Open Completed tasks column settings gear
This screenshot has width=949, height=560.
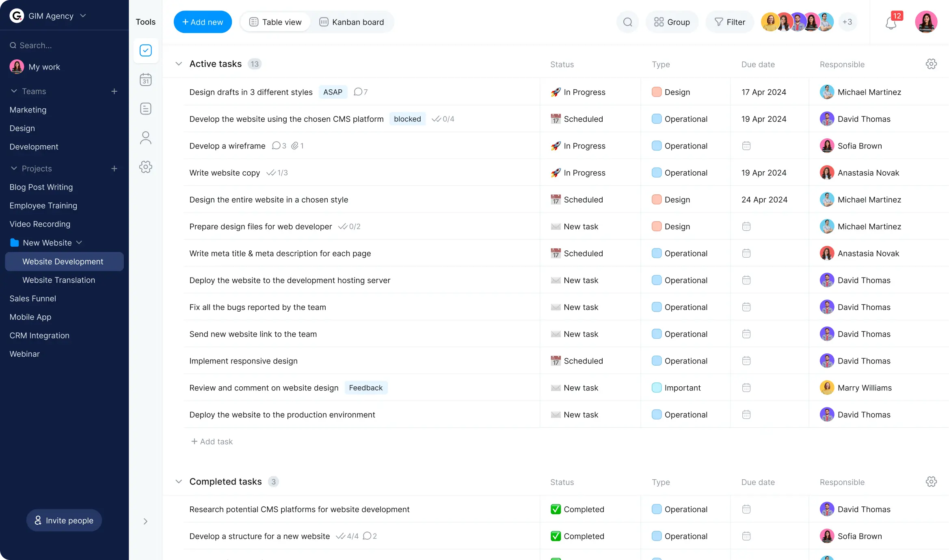931,482
